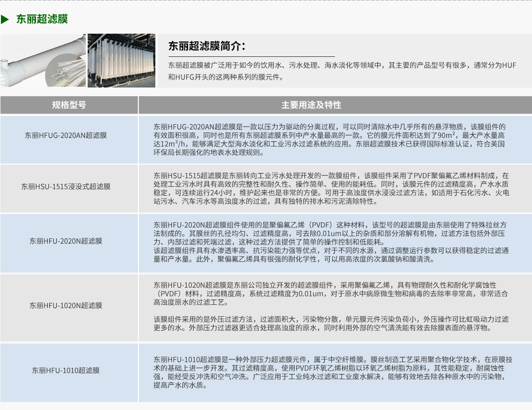Click the 东丽HFUG-2020AN超滤膜 model name
The image size is (532, 410).
click(x=66, y=135)
